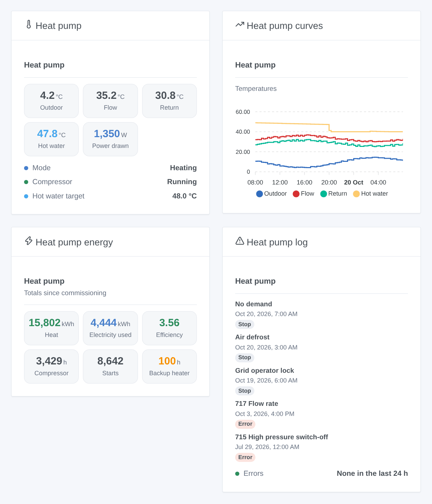The height and width of the screenshot is (504, 432).
Task: Click the Compressor status row label
Action: [52, 182]
